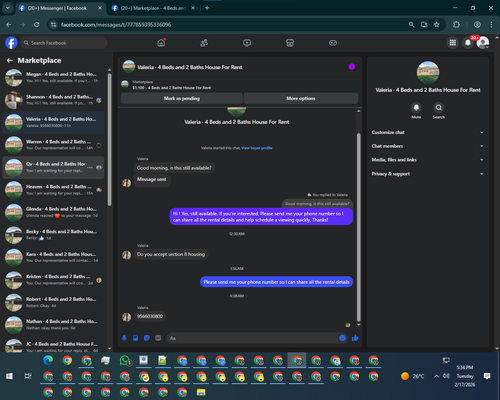This screenshot has width=500, height=400.
Task: Choose a GIF icon in composer
Action: pos(158,338)
